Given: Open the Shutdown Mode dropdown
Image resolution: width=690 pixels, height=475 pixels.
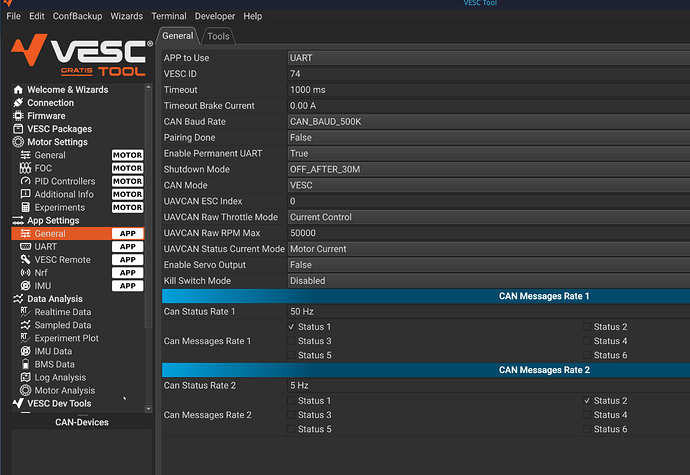Looking at the screenshot, I should 488,169.
